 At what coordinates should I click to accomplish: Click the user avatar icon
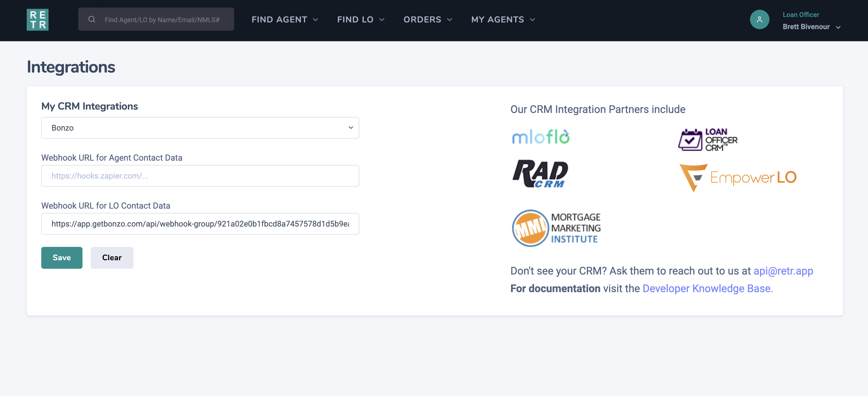point(759,19)
